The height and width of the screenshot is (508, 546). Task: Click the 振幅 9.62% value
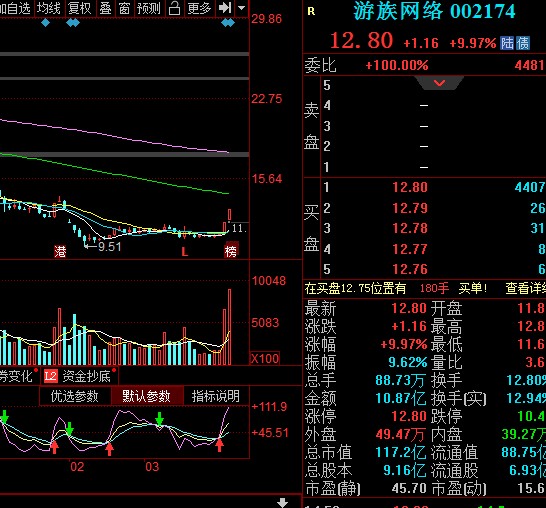(x=407, y=362)
